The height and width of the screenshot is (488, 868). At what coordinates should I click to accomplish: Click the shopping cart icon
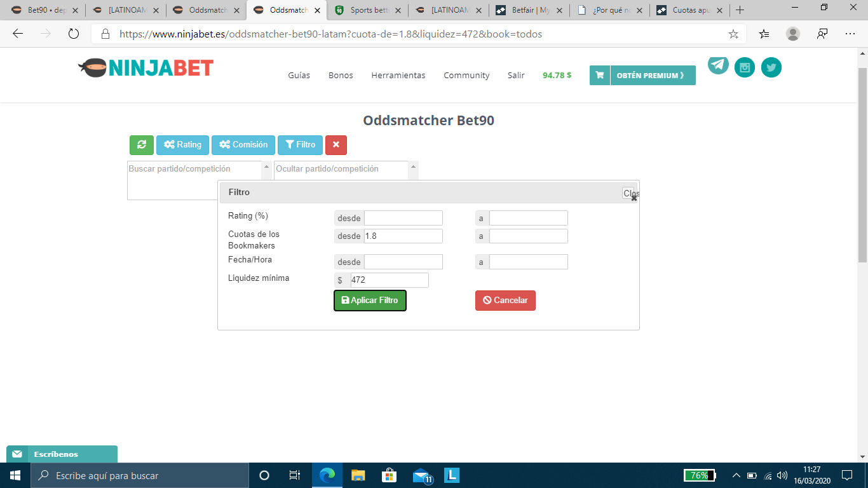pos(599,75)
